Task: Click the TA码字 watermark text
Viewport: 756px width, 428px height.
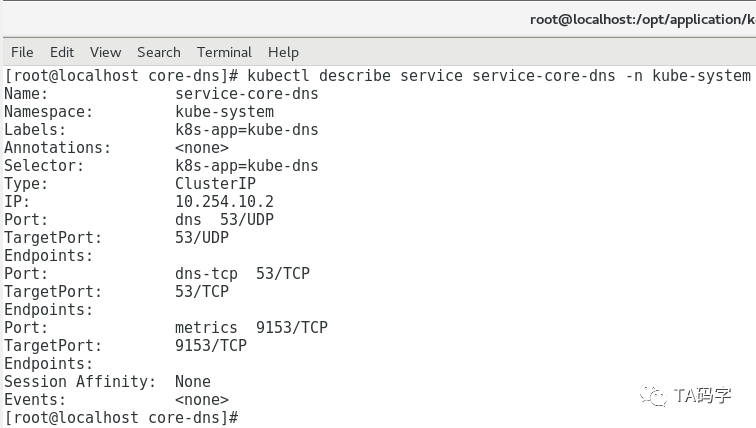Action: pos(702,396)
